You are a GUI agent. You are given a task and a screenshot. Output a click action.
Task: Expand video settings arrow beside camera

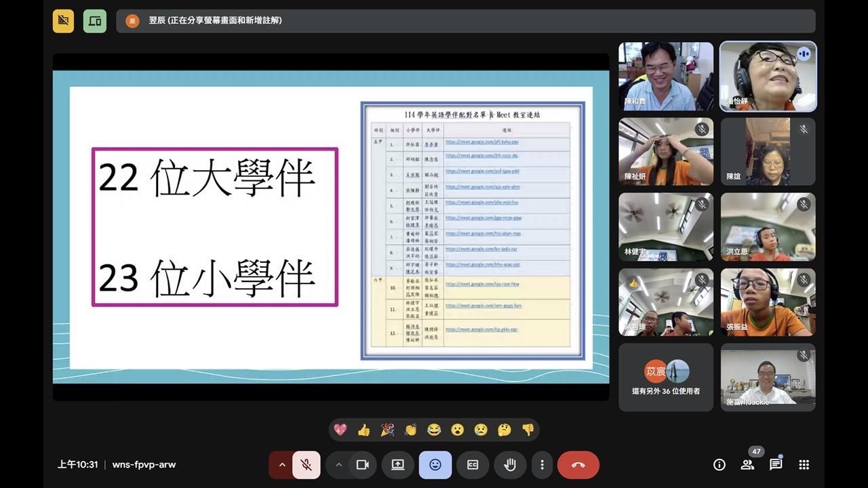pyautogui.click(x=338, y=465)
